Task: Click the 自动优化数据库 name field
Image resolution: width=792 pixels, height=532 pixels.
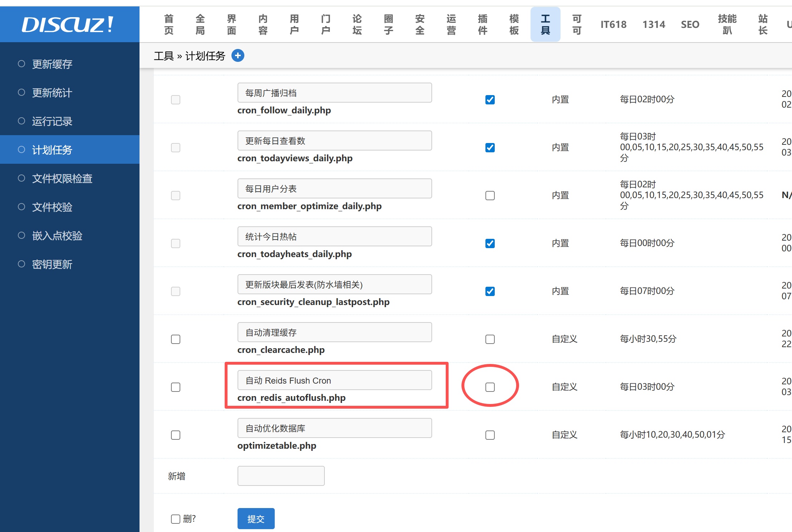Action: click(335, 428)
